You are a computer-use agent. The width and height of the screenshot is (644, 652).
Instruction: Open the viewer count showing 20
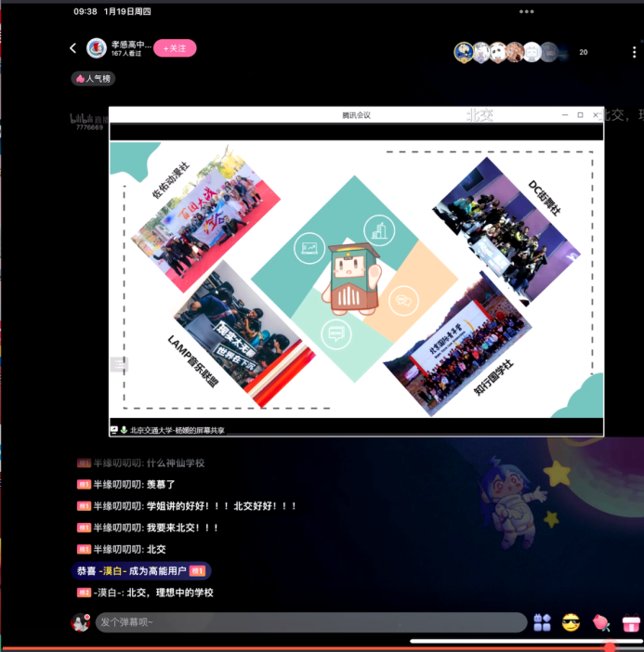[584, 53]
